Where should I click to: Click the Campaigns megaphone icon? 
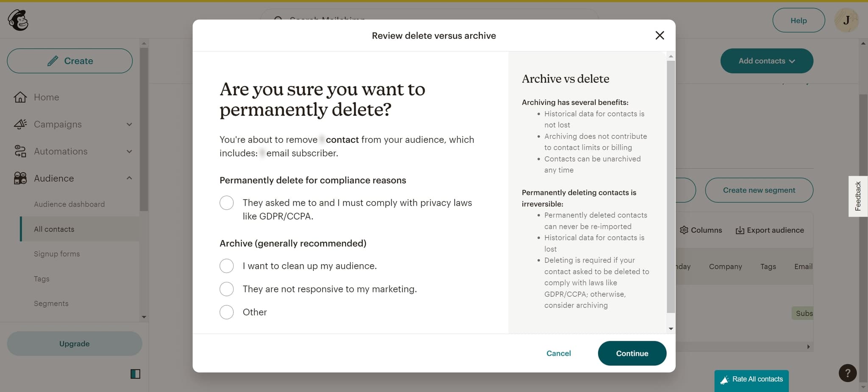coord(20,124)
